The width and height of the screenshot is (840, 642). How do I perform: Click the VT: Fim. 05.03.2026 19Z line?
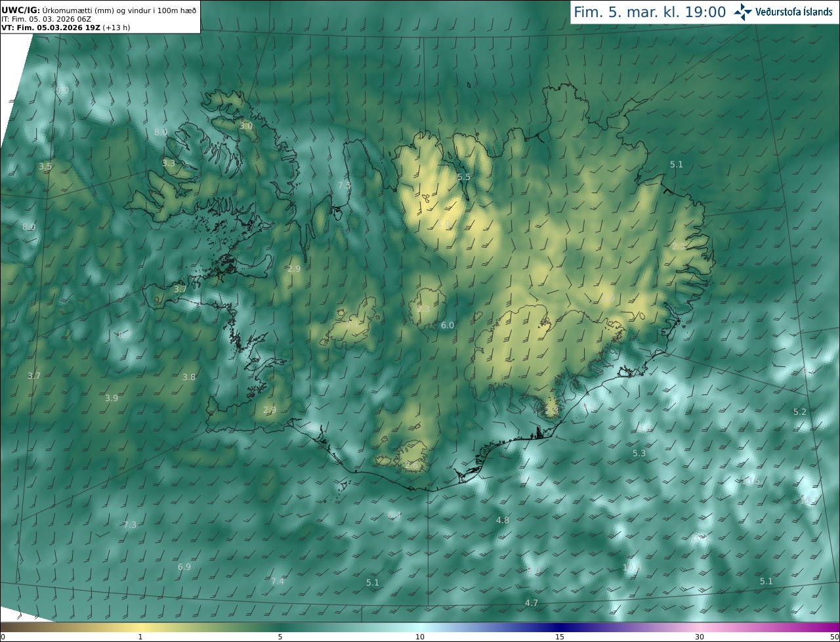point(66,28)
